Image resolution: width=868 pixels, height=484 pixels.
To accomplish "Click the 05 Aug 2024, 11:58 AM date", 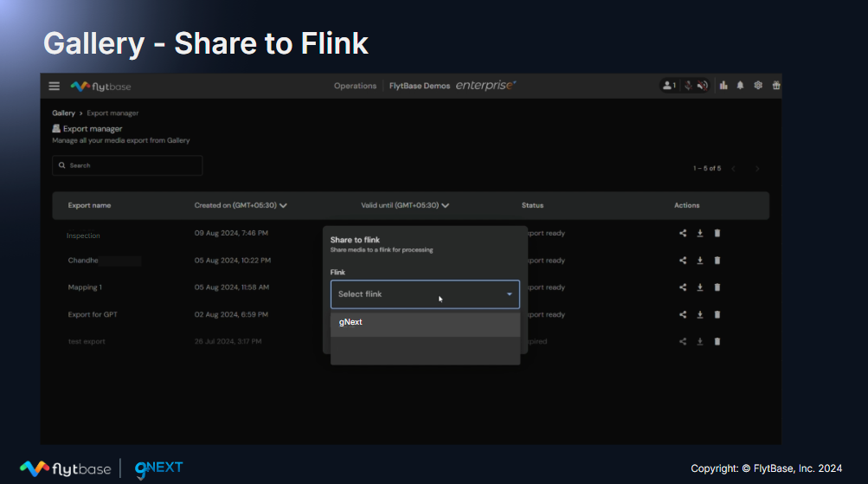I will point(231,287).
